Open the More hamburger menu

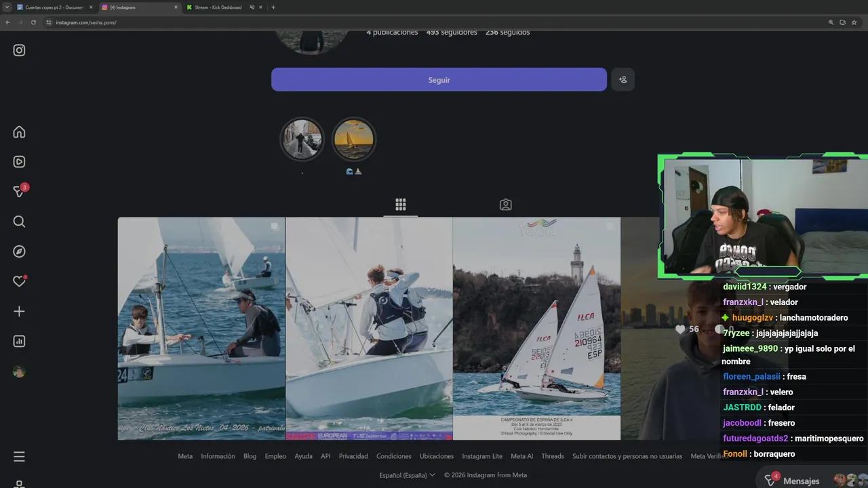[19, 457]
